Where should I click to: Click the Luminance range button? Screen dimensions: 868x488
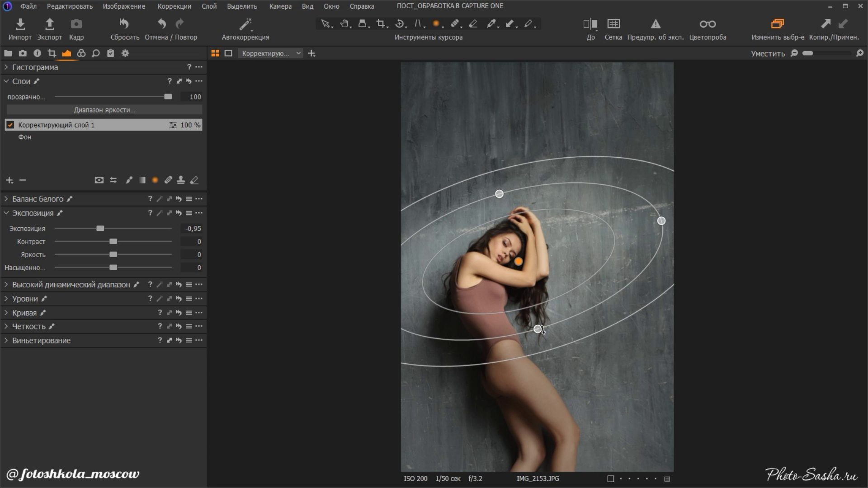[x=104, y=110]
